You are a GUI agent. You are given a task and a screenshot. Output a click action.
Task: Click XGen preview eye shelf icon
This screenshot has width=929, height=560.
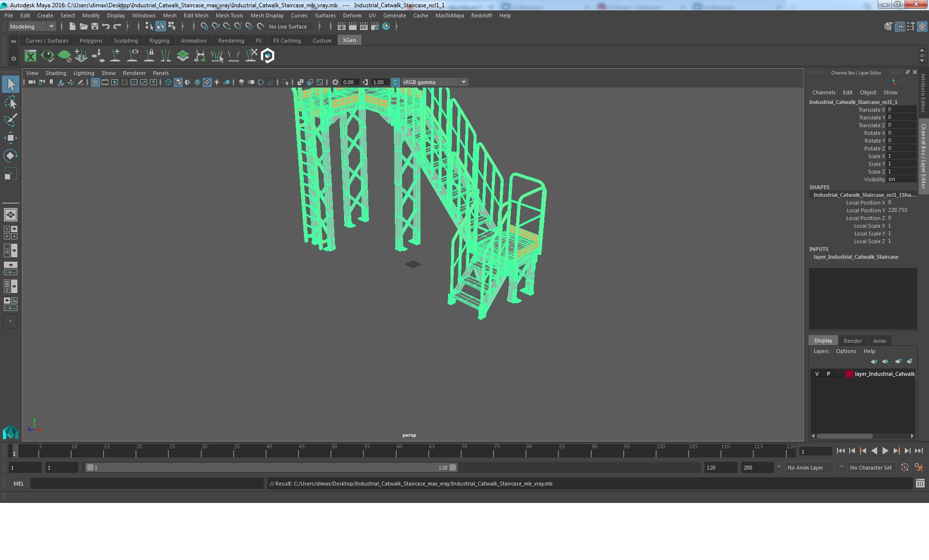click(x=47, y=56)
